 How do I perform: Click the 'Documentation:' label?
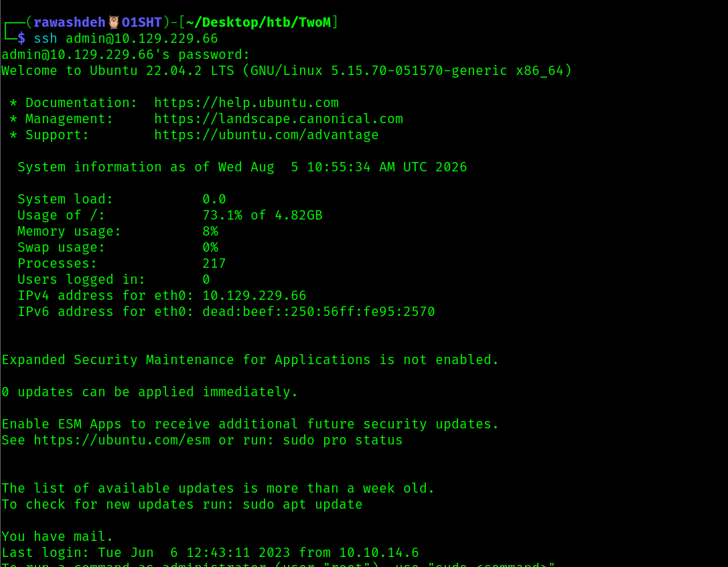(81, 102)
